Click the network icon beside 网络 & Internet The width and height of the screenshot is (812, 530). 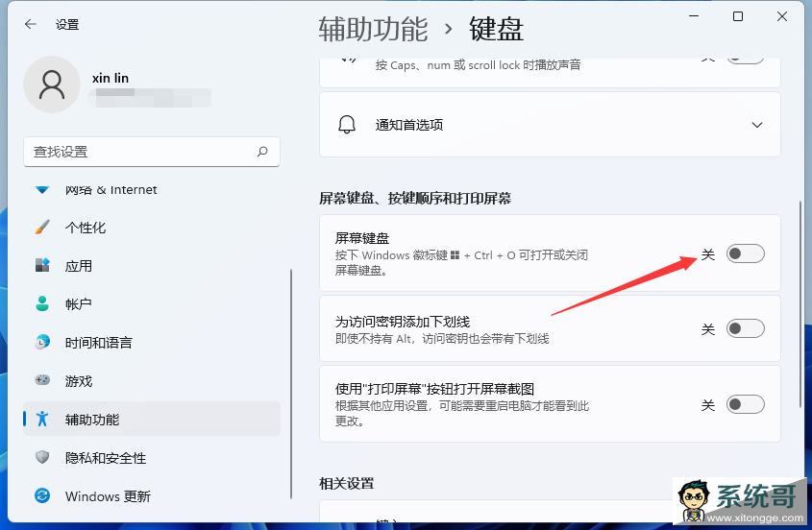tap(42, 190)
